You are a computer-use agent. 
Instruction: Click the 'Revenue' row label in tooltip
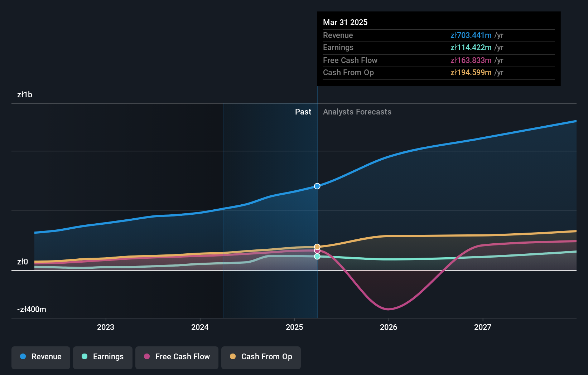[x=338, y=35]
